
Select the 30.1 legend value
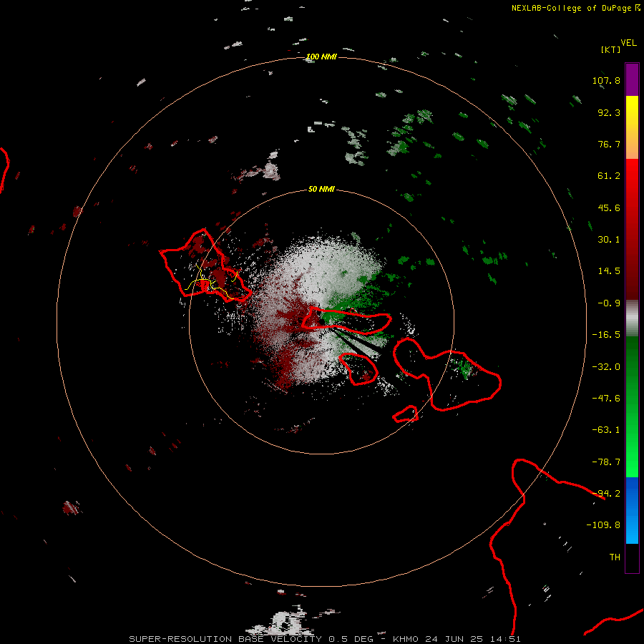[x=609, y=240]
